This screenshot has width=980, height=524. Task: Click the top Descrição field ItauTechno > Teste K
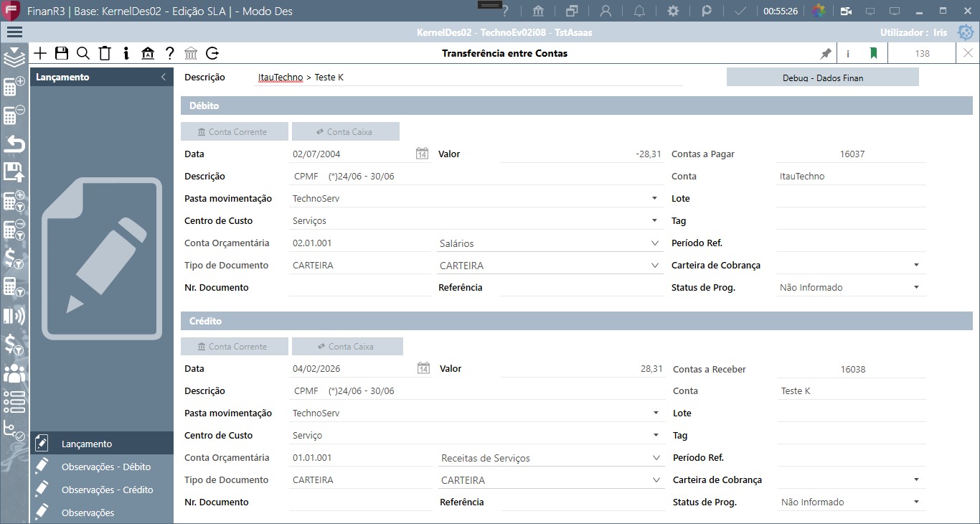pyautogui.click(x=469, y=78)
